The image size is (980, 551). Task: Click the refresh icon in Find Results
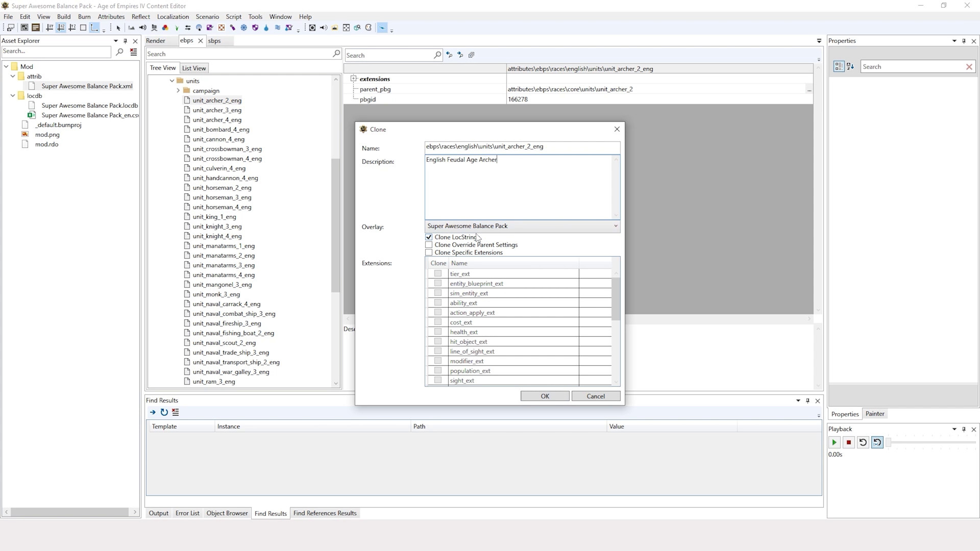coord(164,412)
